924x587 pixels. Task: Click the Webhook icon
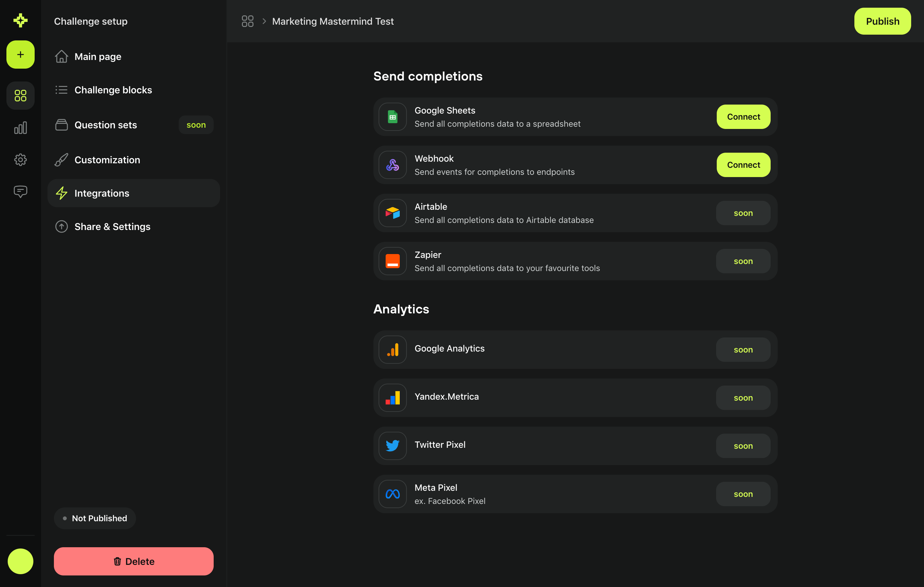(x=393, y=165)
